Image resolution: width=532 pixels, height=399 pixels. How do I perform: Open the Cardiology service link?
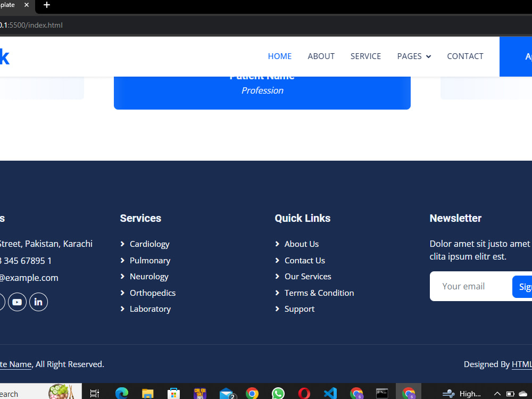[x=149, y=244]
